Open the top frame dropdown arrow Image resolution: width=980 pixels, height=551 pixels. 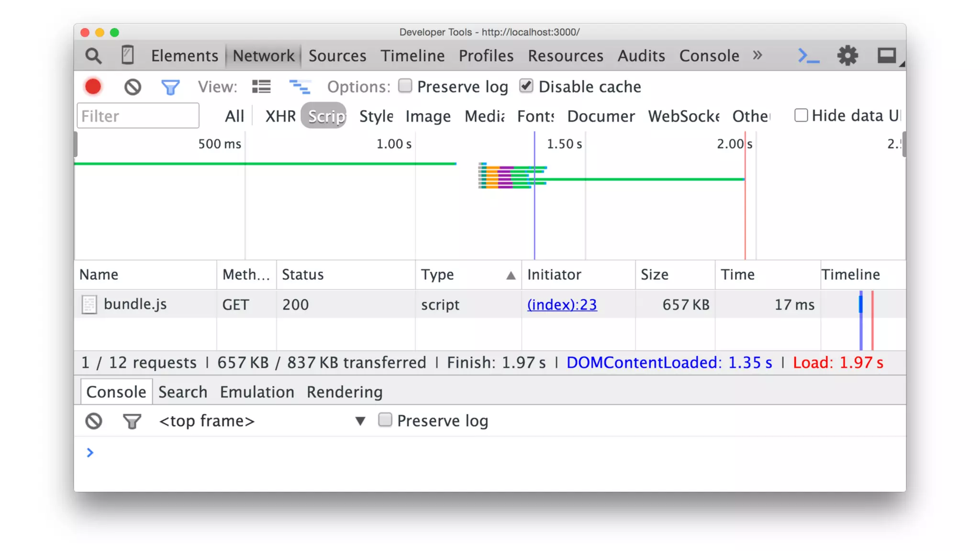pyautogui.click(x=360, y=421)
